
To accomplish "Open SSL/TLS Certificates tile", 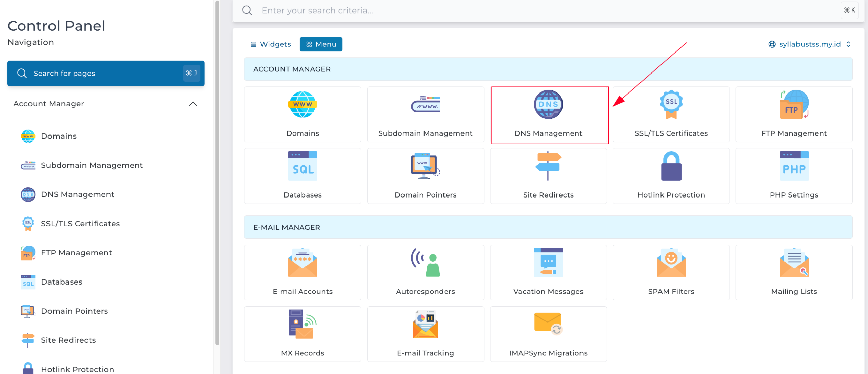I will [671, 115].
